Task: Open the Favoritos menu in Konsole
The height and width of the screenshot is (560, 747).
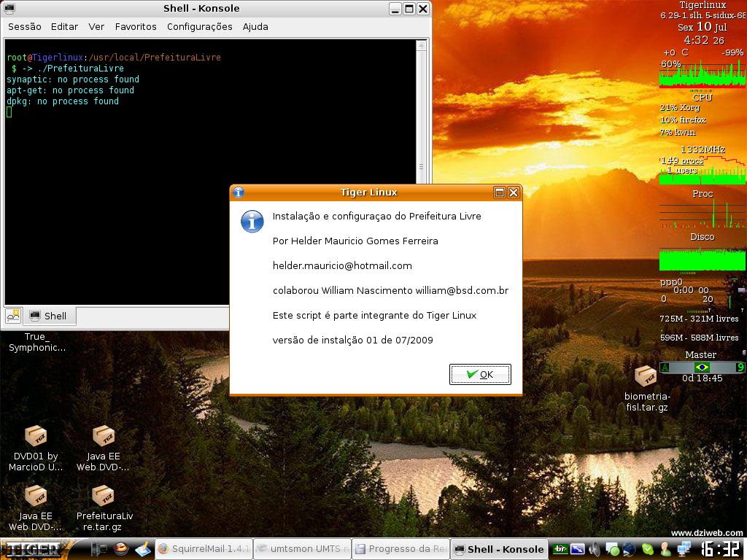Action: click(136, 26)
